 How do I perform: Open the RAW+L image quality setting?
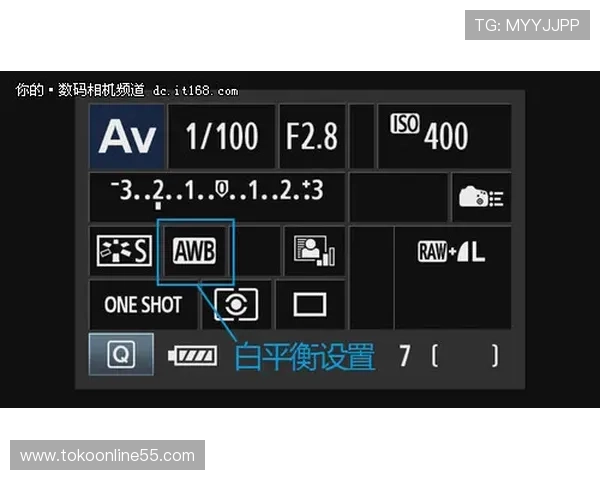[x=452, y=252]
